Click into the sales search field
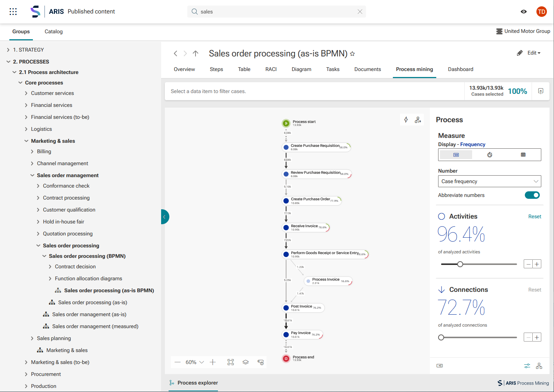Image resolution: width=554 pixels, height=392 pixels. 277,12
